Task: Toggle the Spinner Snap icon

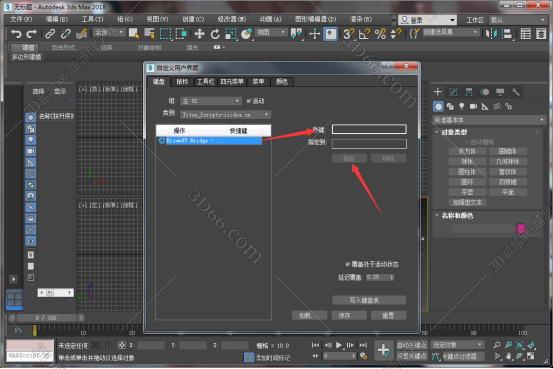Action: coord(396,34)
